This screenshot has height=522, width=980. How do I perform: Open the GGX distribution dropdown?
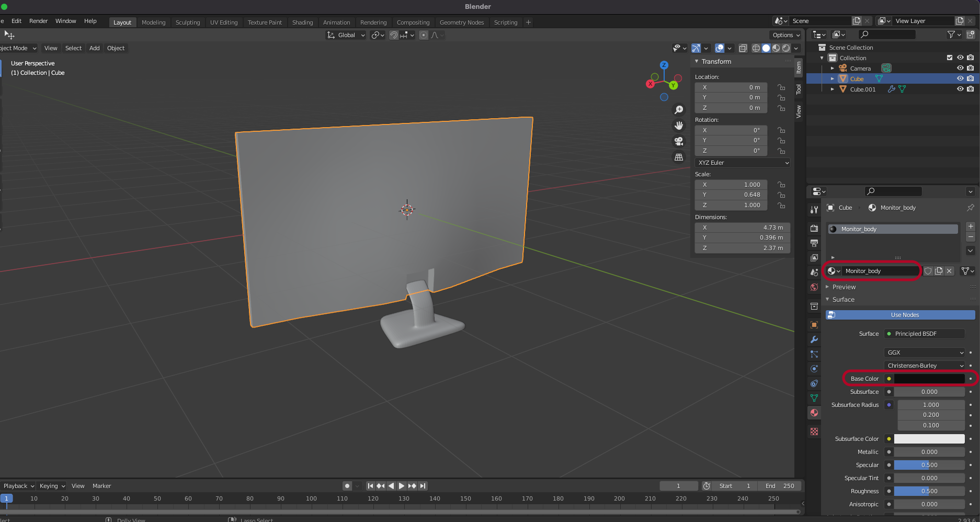pos(925,353)
